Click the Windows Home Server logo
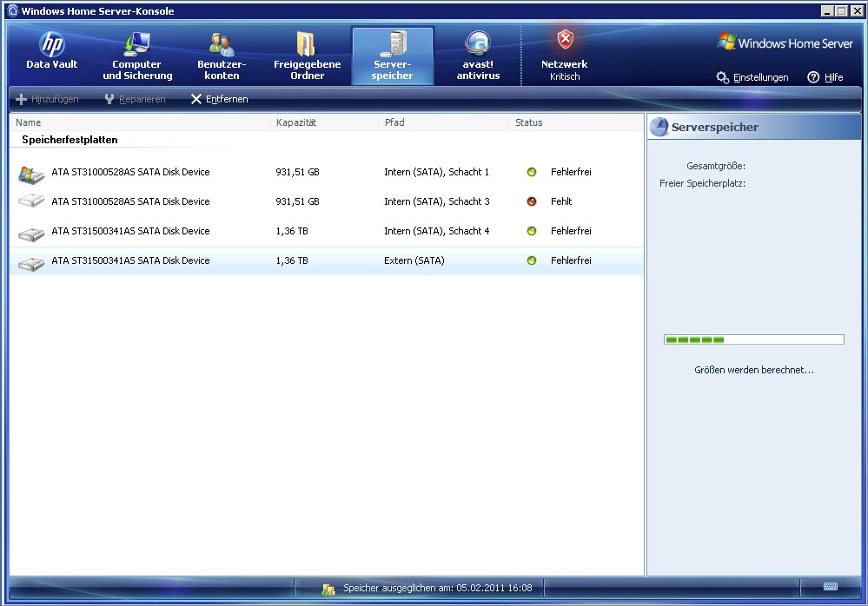The height and width of the screenshot is (606, 868). [x=785, y=43]
